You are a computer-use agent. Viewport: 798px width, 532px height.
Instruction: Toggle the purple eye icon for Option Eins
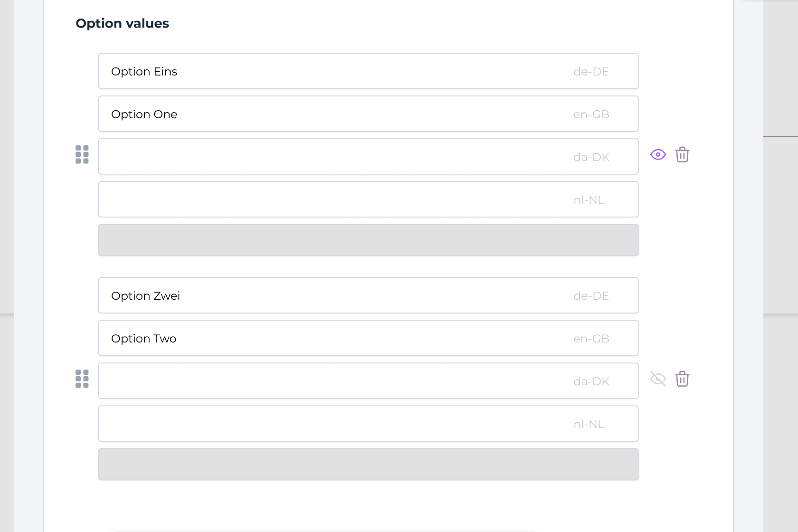[658, 154]
